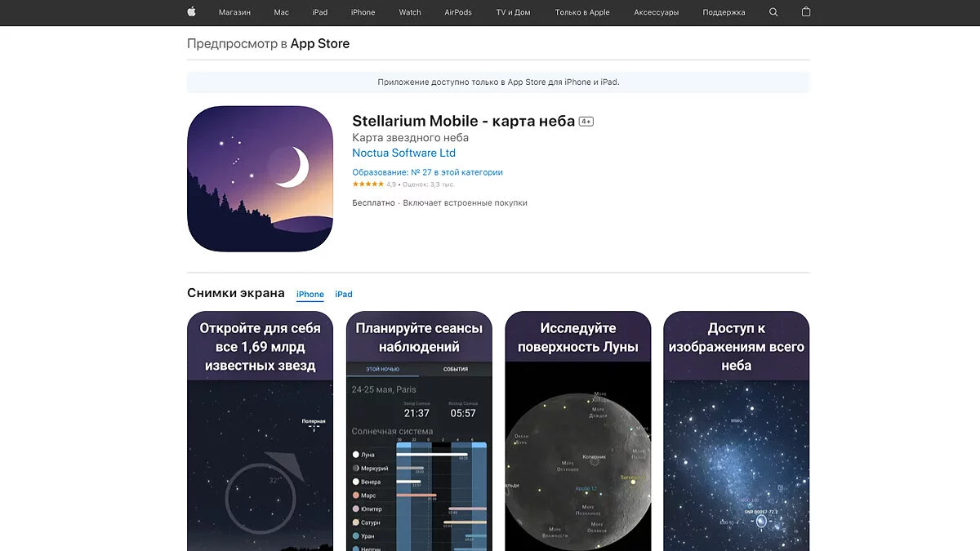This screenshot has width=980, height=551.
Task: Click the Apple logo icon
Action: [x=192, y=12]
